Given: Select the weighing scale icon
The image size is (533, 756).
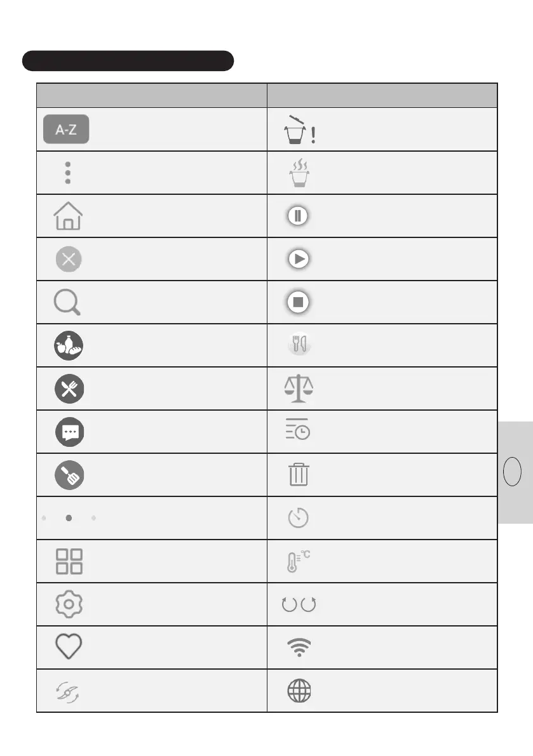Looking at the screenshot, I should point(299,388).
